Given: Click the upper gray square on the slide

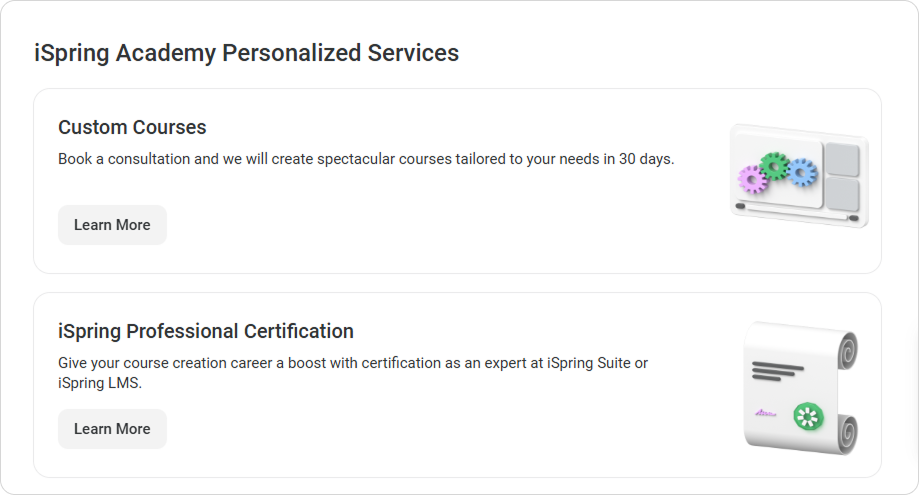Looking at the screenshot, I should 840,159.
